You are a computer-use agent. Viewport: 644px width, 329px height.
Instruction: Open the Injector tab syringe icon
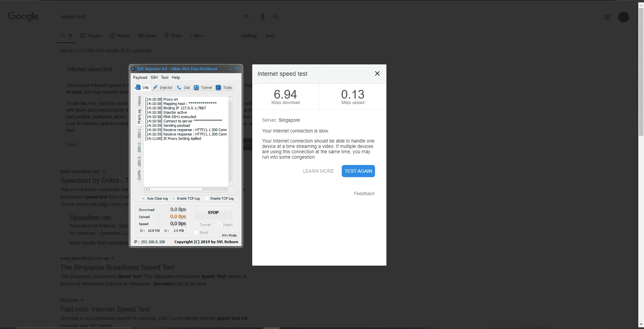155,88
